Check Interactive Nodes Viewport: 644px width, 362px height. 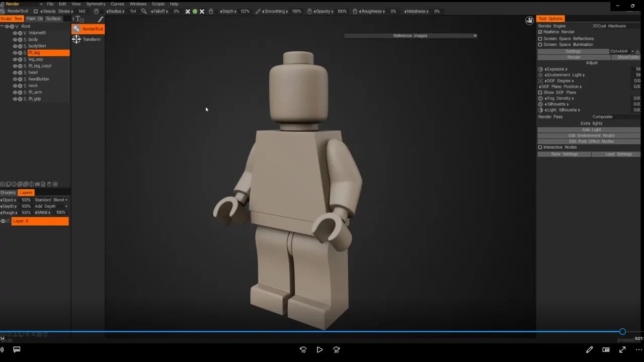[x=540, y=147]
